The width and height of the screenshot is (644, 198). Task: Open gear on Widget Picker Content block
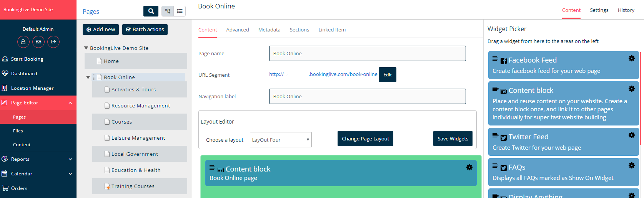pos(632,89)
